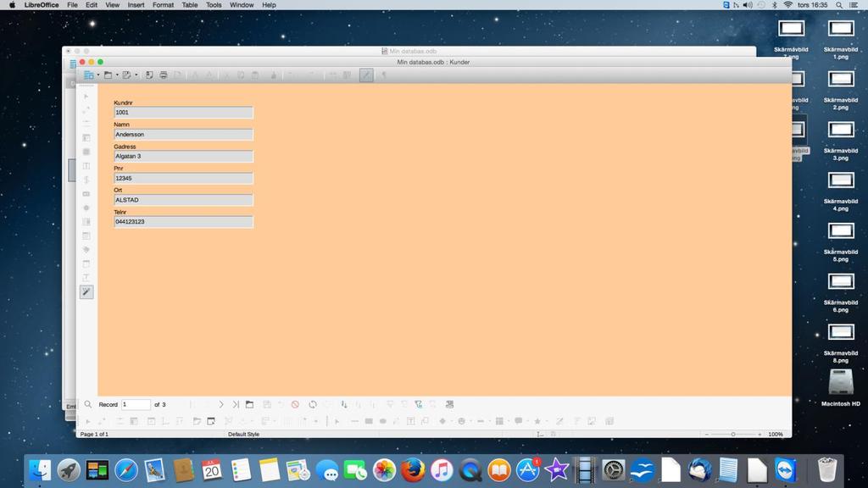Open the LibreOffice application menu
Viewport: 868px width, 488px height.
pyautogui.click(x=42, y=5)
